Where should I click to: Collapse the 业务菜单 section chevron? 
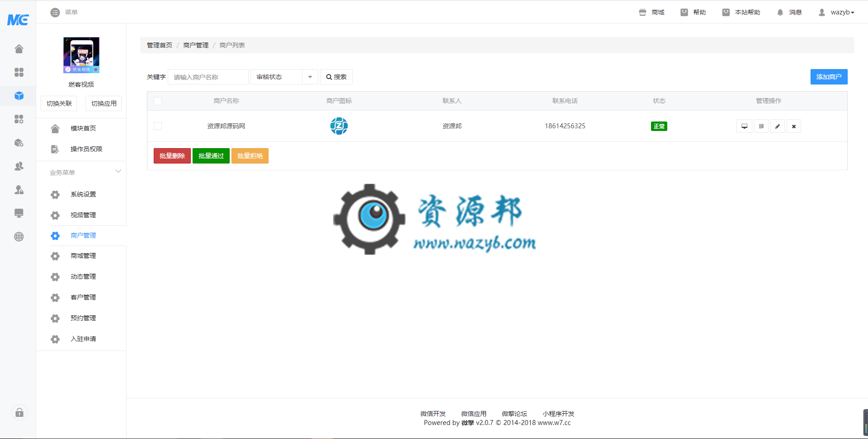(x=118, y=172)
